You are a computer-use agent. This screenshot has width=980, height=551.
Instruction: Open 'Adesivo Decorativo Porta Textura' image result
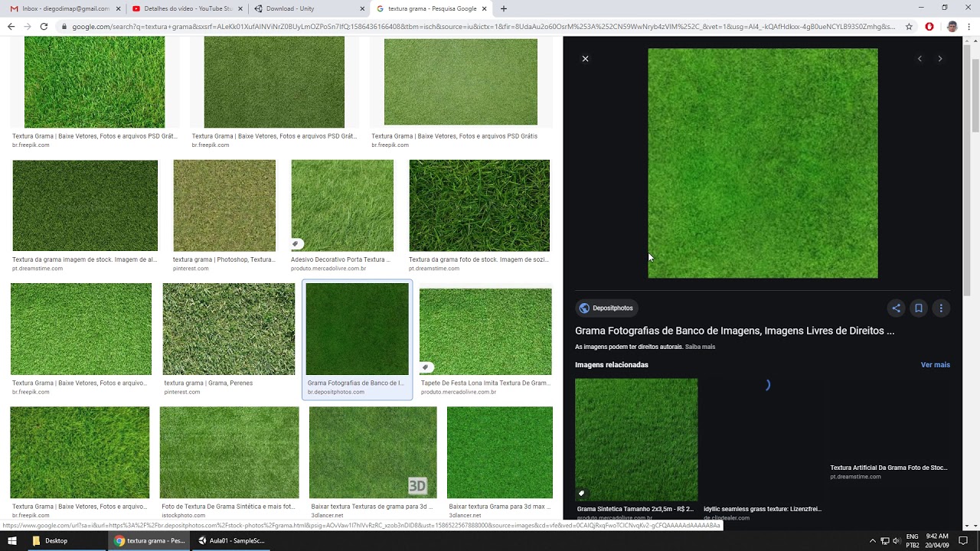click(x=342, y=205)
